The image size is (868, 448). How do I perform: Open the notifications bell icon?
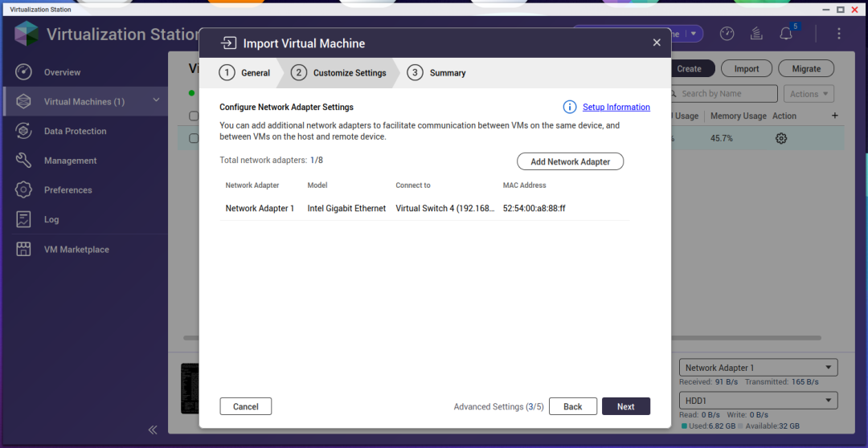[x=786, y=34]
